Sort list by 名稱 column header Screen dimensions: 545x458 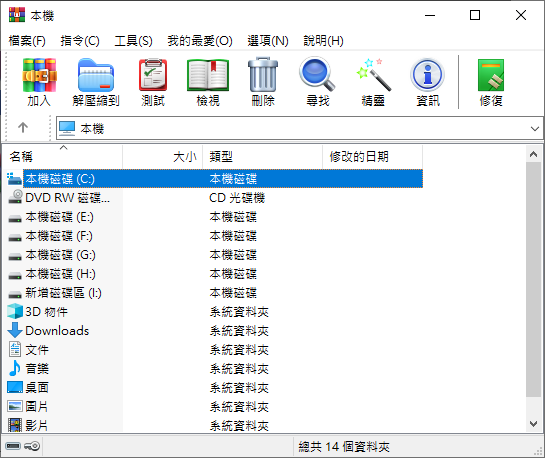pyautogui.click(x=63, y=157)
